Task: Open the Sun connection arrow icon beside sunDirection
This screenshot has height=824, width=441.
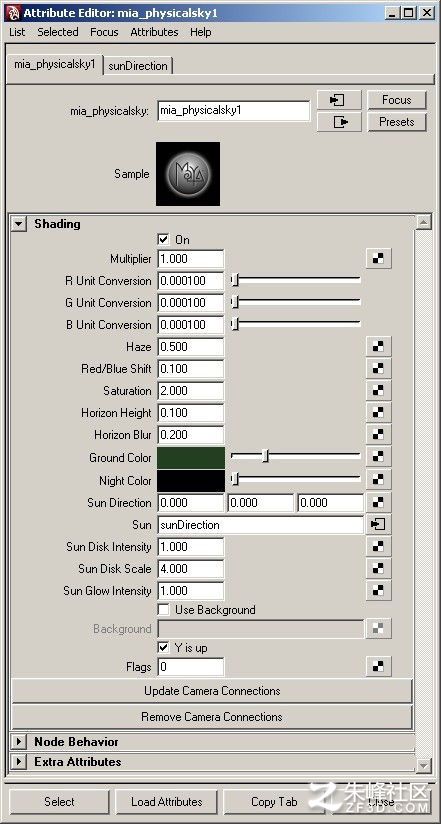Action: click(378, 524)
